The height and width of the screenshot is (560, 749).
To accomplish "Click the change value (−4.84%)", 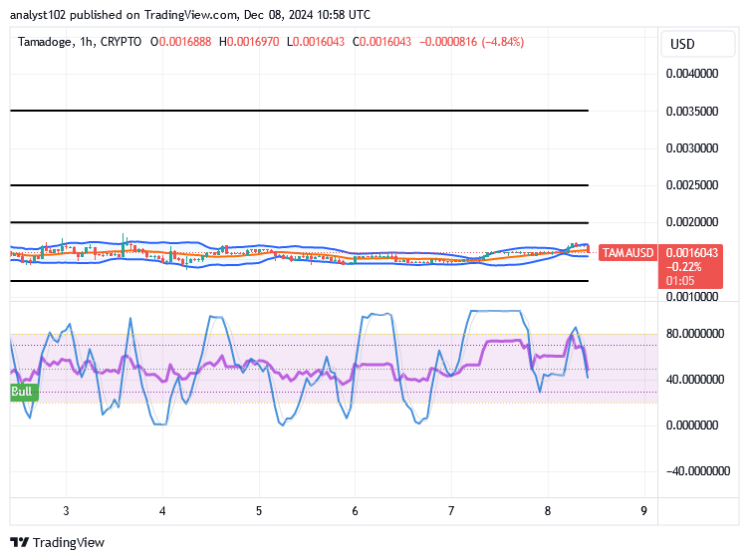I will pyautogui.click(x=503, y=42).
